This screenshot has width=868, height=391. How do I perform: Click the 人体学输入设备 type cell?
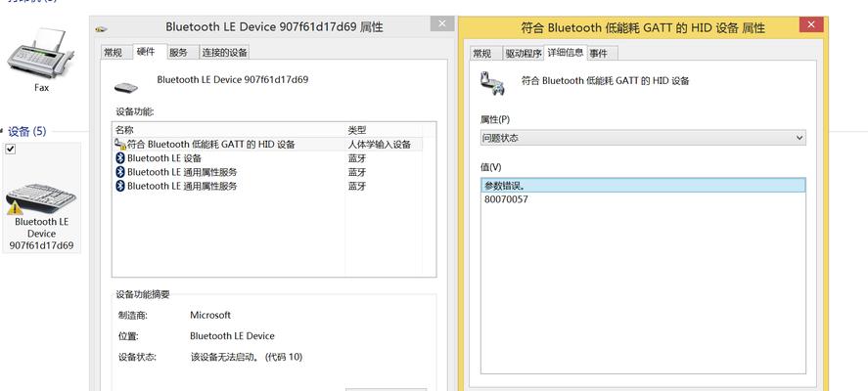pyautogui.click(x=379, y=145)
